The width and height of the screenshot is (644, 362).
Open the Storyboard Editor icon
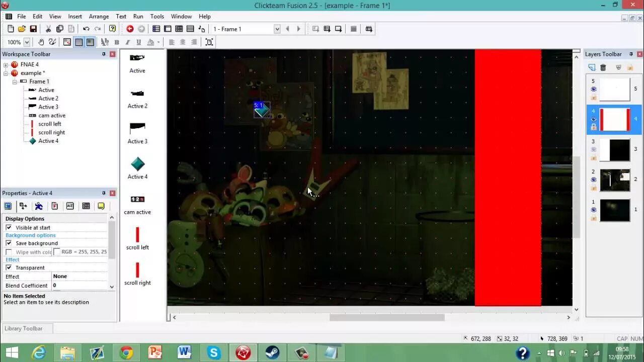pyautogui.click(x=156, y=29)
